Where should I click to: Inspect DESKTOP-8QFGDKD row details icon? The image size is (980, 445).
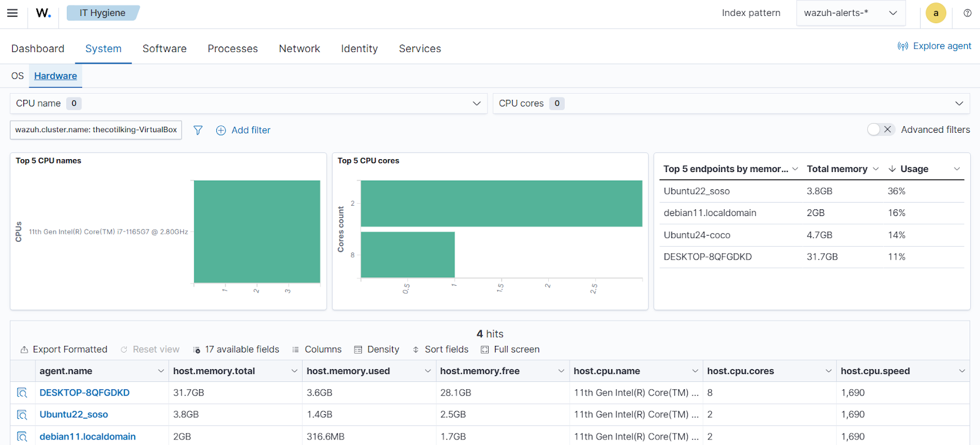(x=22, y=393)
